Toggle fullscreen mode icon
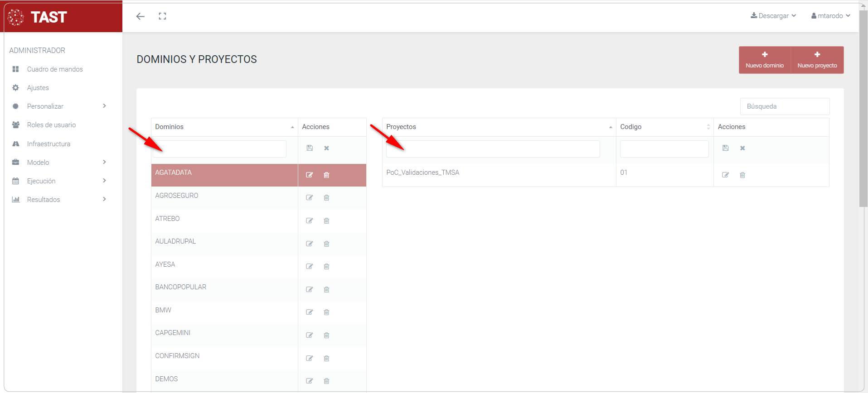Image resolution: width=868 pixels, height=393 pixels. tap(162, 16)
